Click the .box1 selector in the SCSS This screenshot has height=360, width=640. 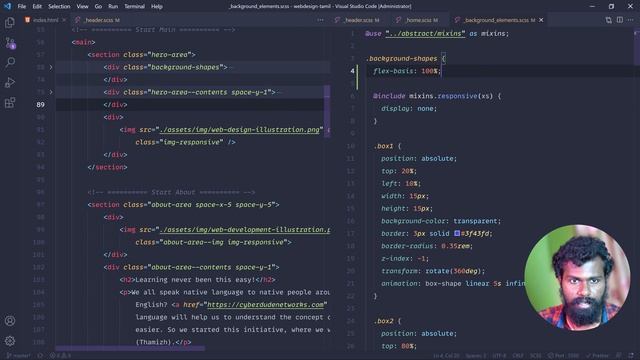pyautogui.click(x=383, y=146)
